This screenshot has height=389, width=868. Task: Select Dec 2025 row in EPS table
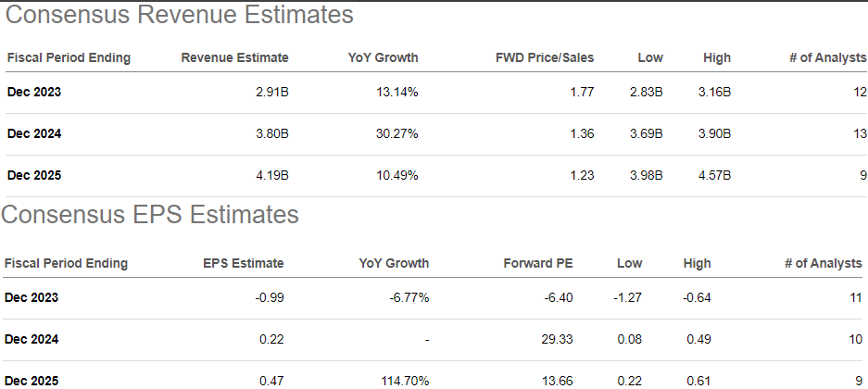[x=31, y=380]
